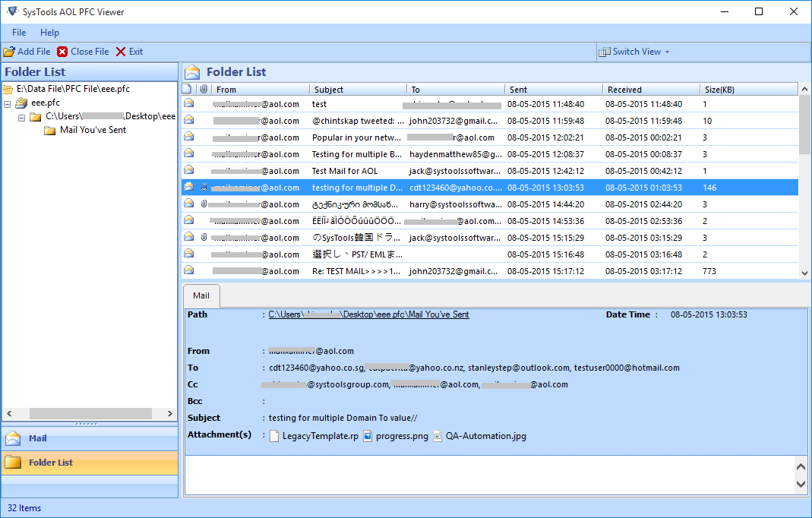
Task: Sort emails by the To column header
Action: point(456,90)
